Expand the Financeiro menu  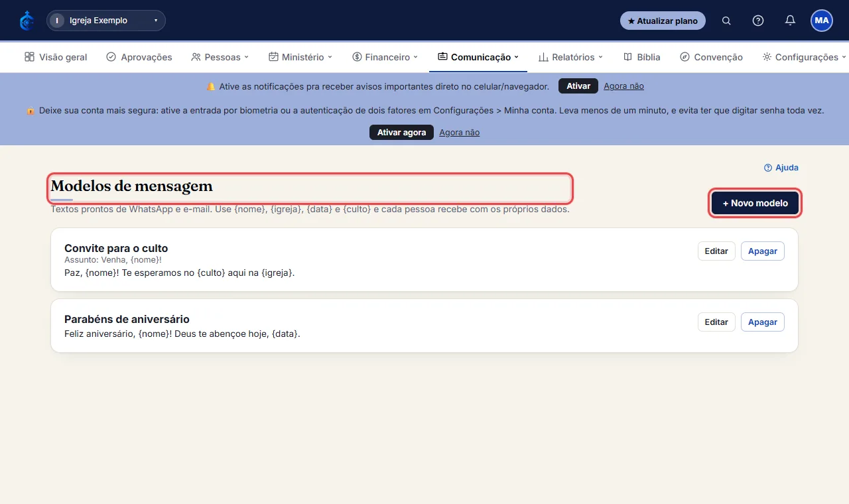[x=385, y=57]
